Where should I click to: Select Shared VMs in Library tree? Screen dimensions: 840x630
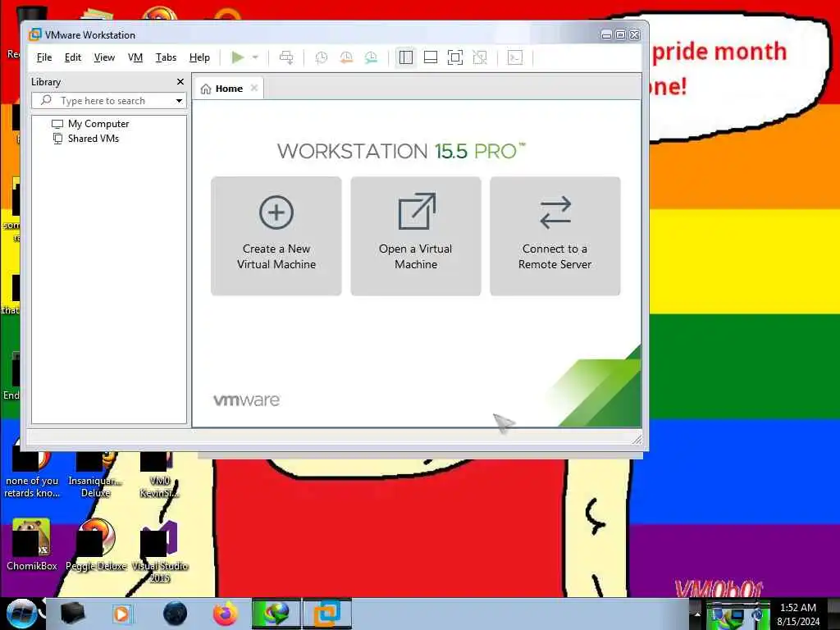pos(85,139)
